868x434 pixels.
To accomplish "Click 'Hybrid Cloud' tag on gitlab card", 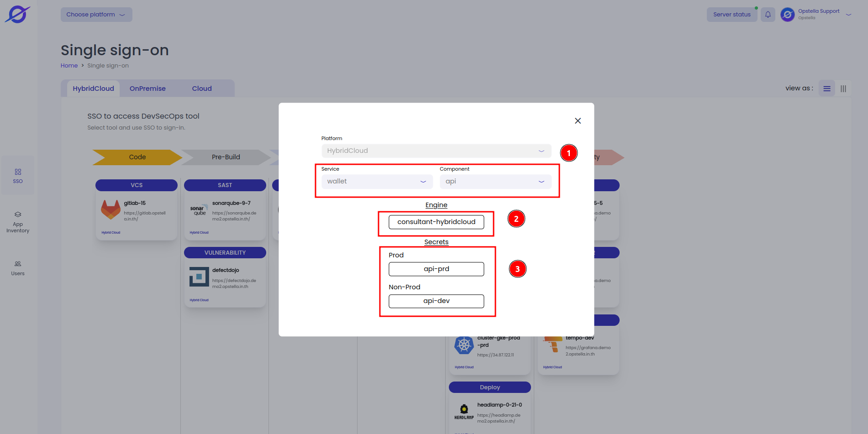I will [111, 233].
